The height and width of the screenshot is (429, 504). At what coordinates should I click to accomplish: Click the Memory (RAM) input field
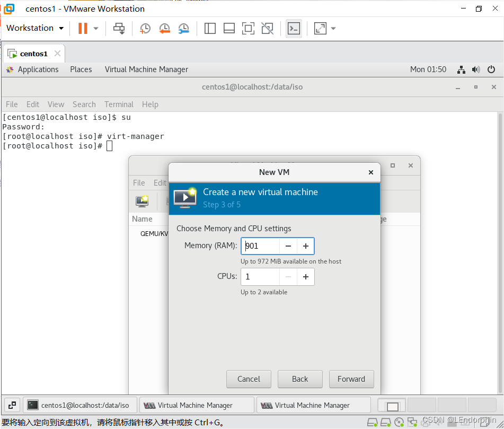click(260, 246)
